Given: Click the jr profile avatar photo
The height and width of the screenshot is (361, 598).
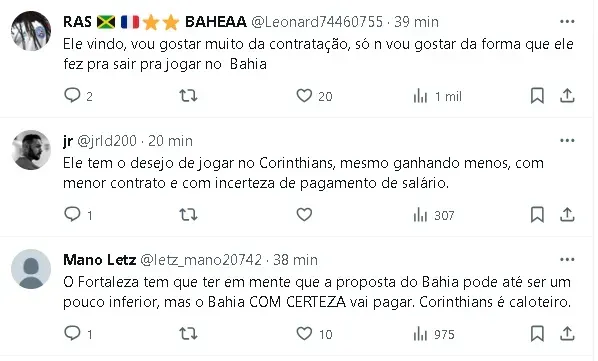Looking at the screenshot, I should point(31,150).
